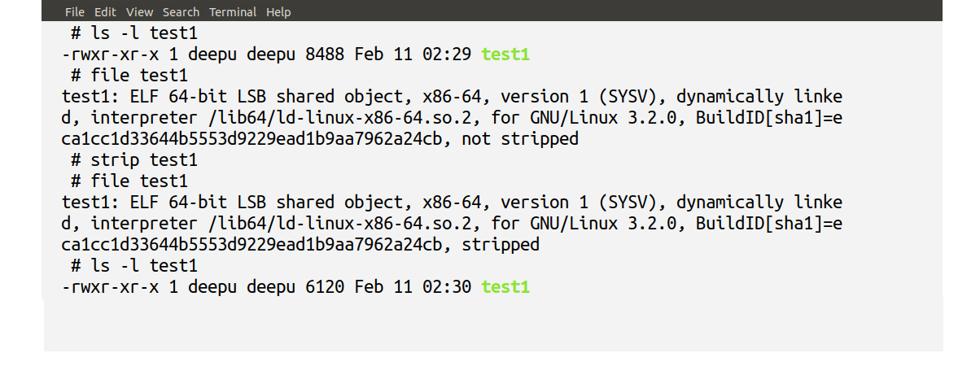Click green test1 filename next to 02:29
Viewport: 980px width, 375px height.
click(x=505, y=55)
